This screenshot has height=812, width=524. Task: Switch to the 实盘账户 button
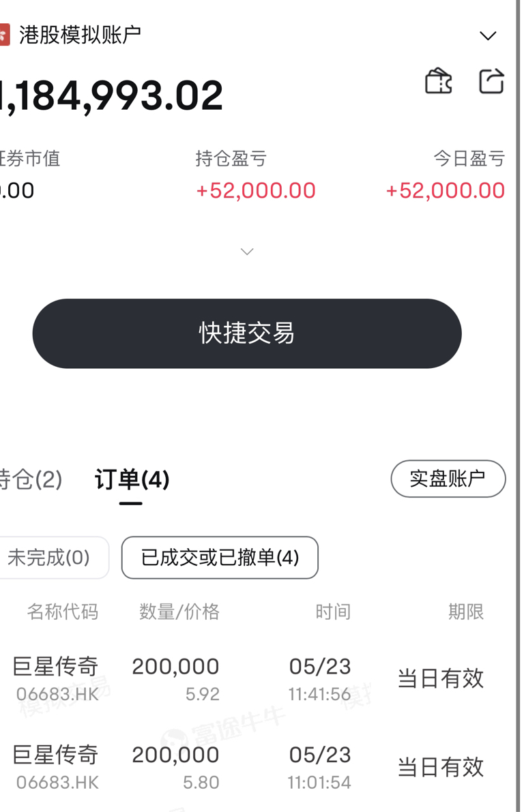click(448, 479)
